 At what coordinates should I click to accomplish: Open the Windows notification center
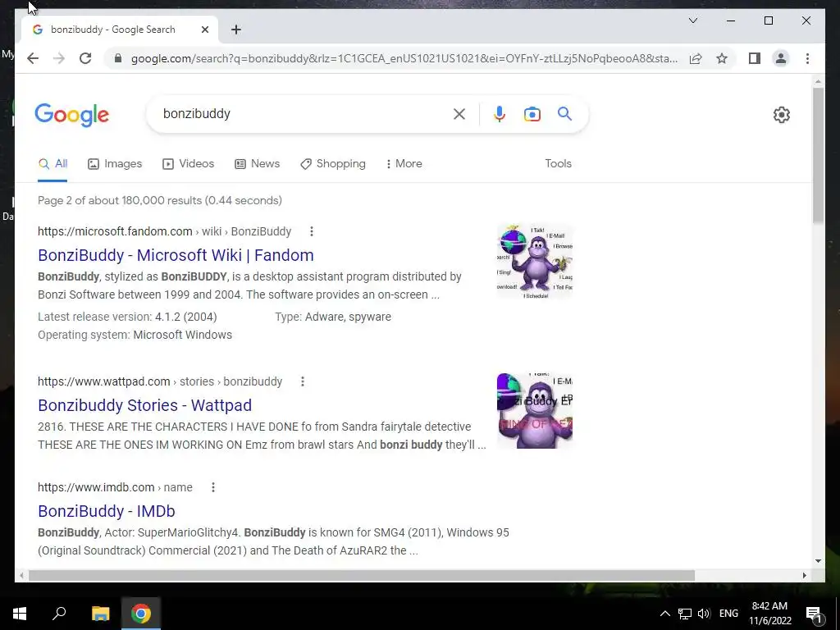pyautogui.click(x=814, y=614)
